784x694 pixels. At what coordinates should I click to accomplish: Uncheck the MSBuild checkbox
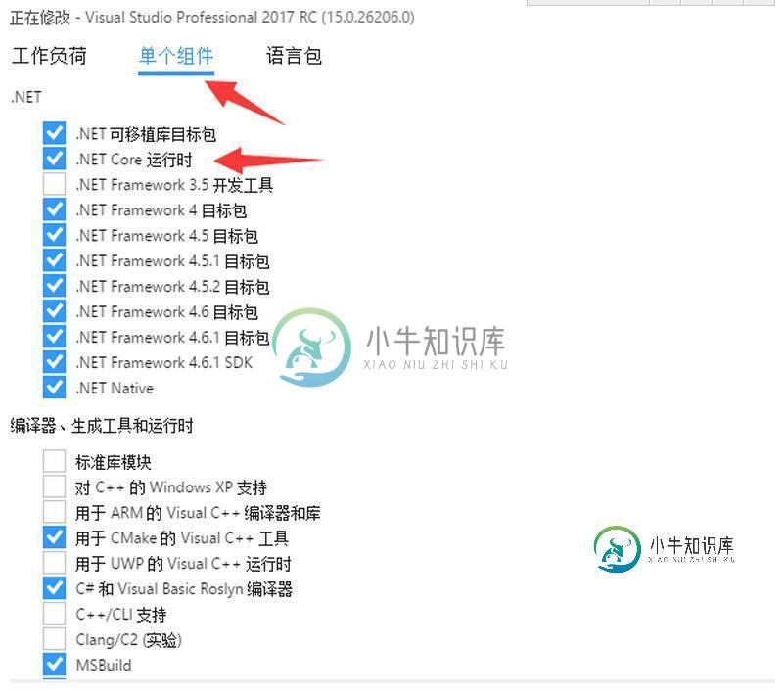(54, 666)
